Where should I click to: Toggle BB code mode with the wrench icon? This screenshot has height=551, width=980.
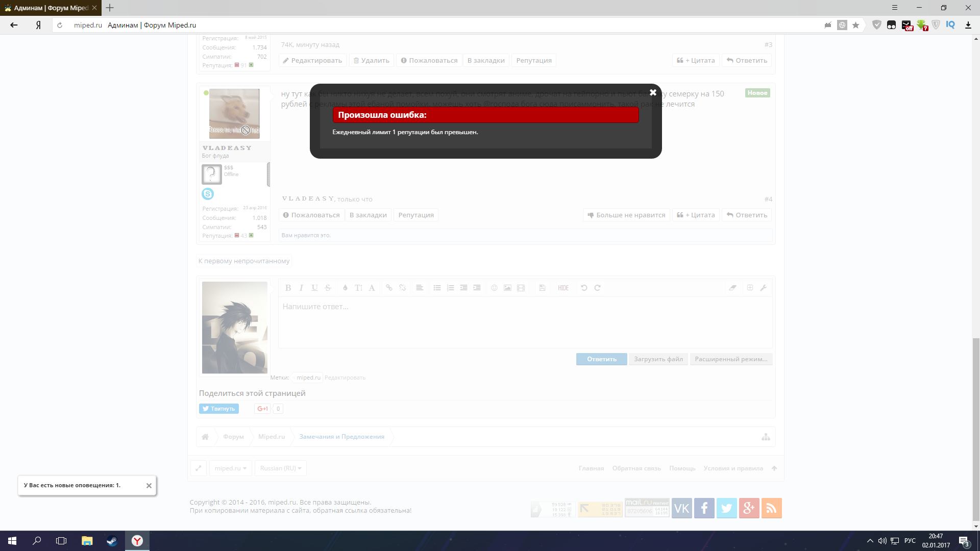763,288
